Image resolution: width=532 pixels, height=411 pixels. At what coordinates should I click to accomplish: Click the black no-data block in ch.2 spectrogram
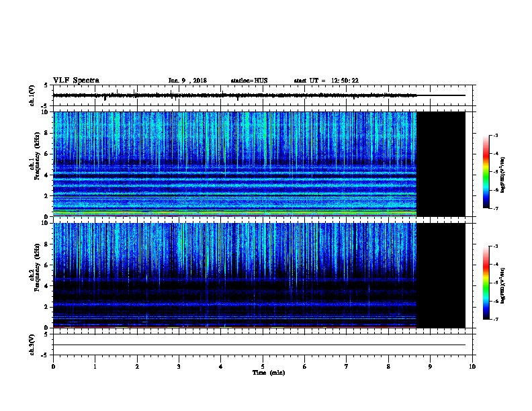click(x=441, y=275)
